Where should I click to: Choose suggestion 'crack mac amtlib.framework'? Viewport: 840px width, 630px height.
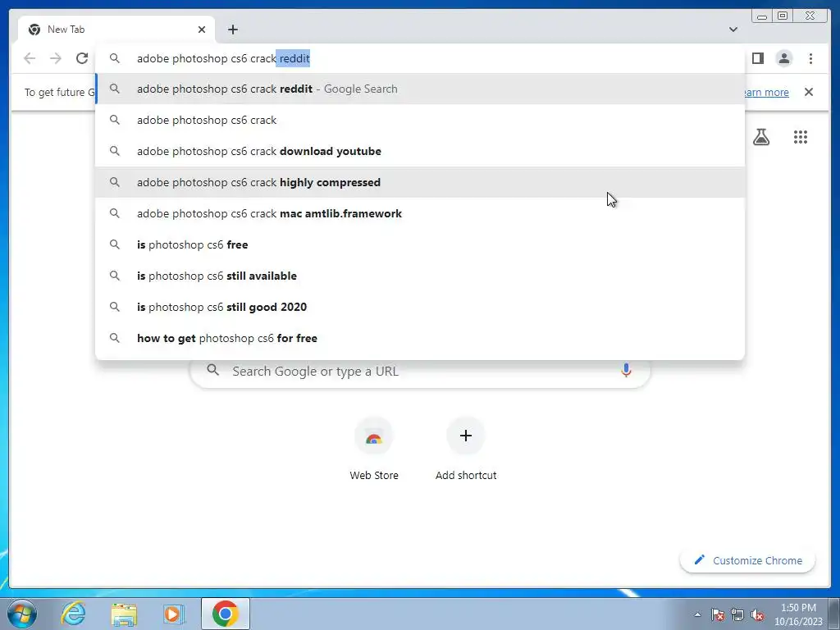click(420, 213)
